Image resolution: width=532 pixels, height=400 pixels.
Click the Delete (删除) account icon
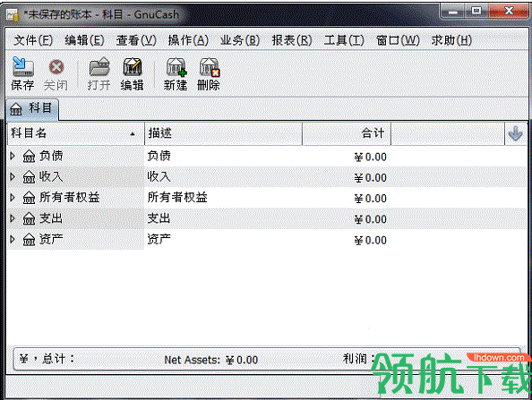[x=210, y=66]
